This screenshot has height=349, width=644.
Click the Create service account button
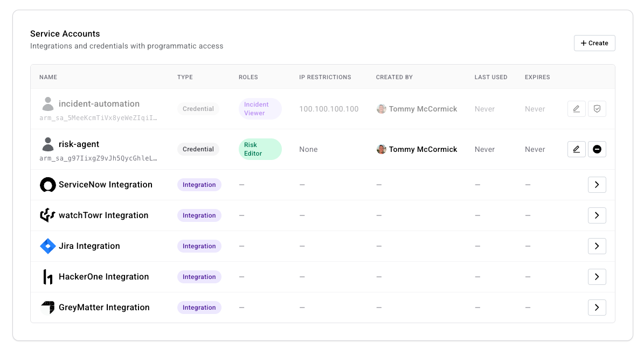pos(594,43)
